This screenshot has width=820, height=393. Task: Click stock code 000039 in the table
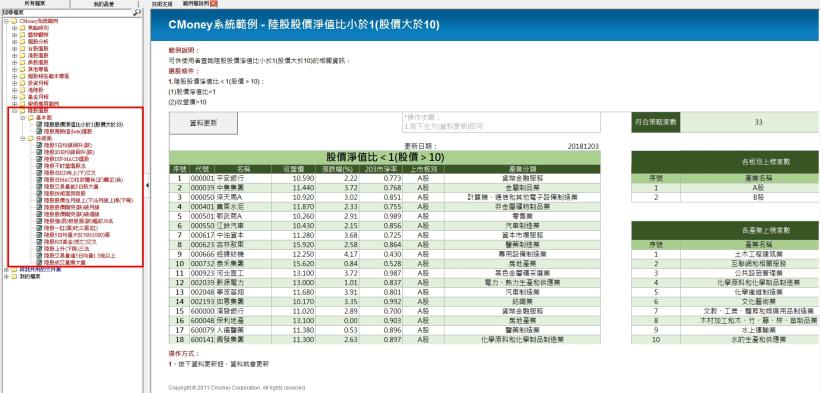[202, 187]
